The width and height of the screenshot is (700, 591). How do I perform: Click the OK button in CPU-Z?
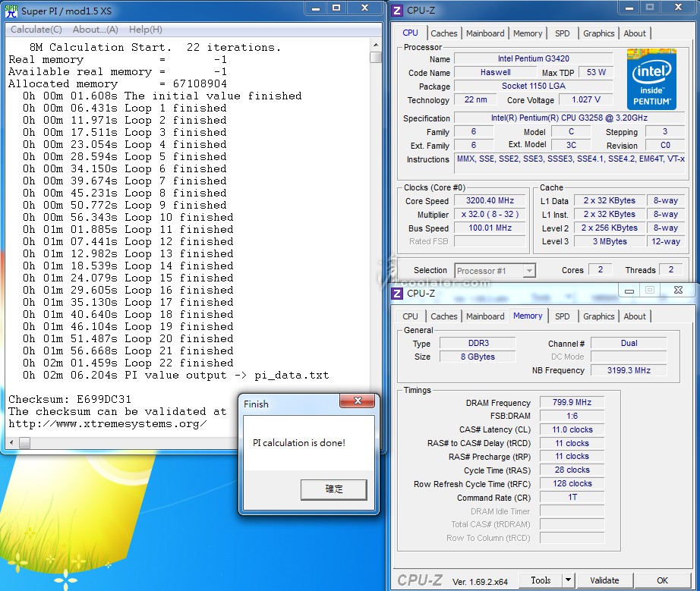coord(662,580)
